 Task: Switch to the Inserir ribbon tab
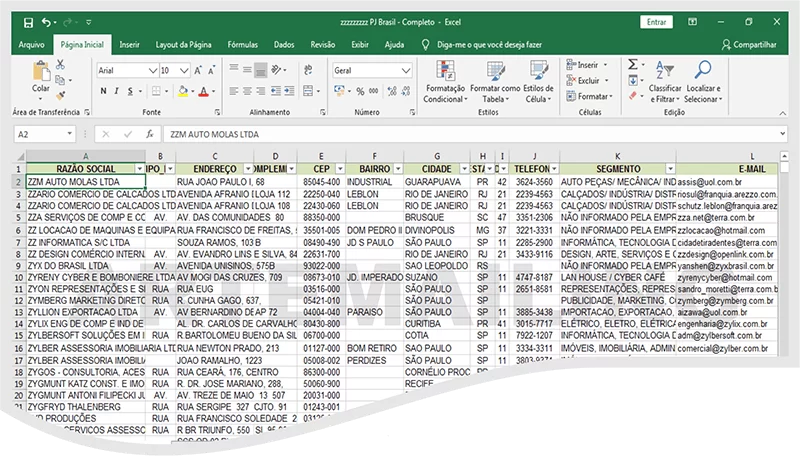coord(129,45)
